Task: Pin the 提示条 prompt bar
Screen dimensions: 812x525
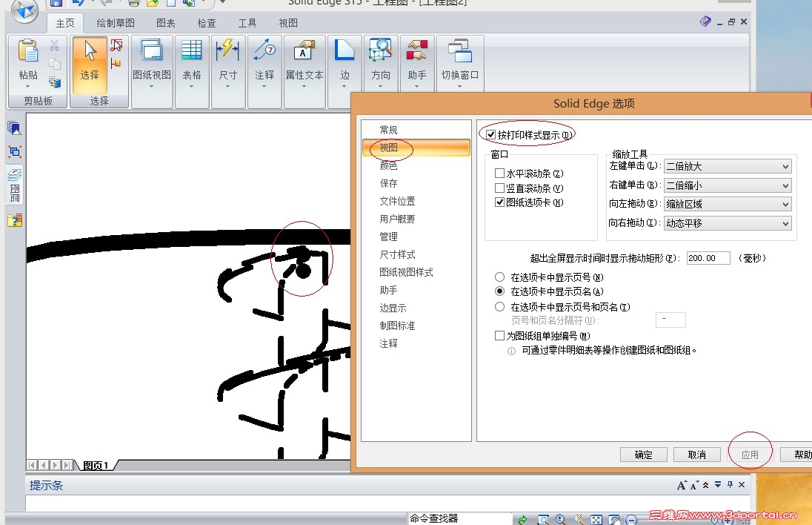Action: click(x=730, y=484)
